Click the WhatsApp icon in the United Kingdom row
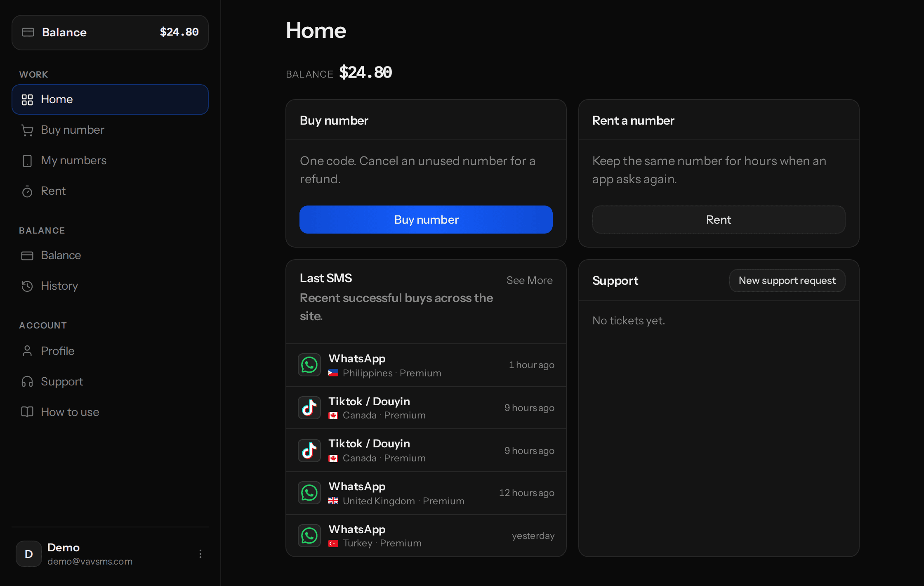 coord(309,493)
